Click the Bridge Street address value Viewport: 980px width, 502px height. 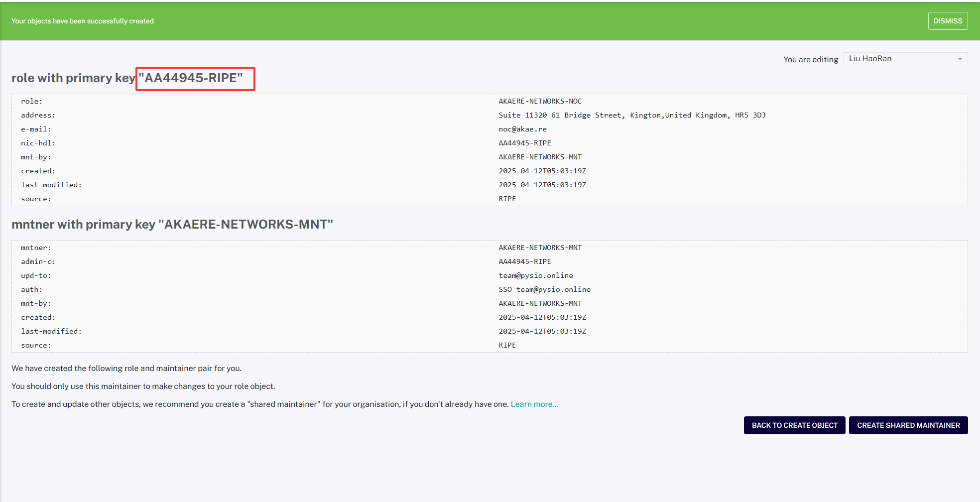coord(631,115)
